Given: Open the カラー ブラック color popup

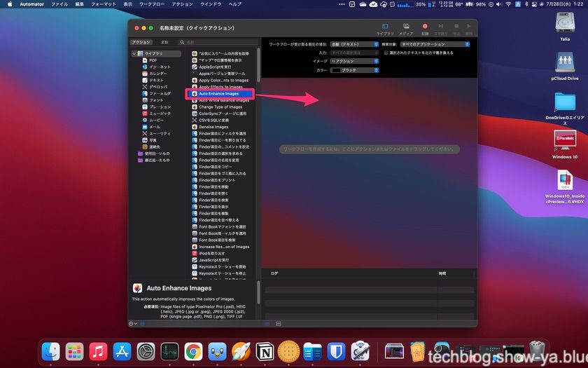Looking at the screenshot, I should (x=355, y=70).
